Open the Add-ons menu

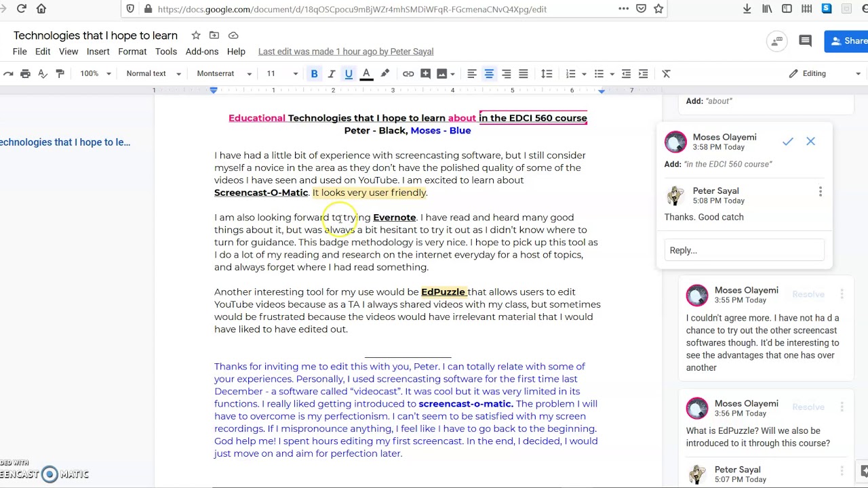(x=202, y=52)
